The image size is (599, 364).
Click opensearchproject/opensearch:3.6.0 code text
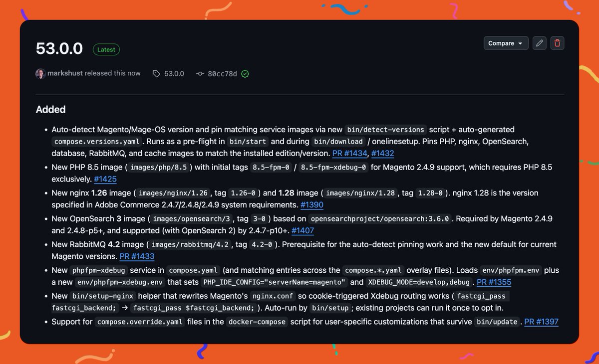(381, 219)
